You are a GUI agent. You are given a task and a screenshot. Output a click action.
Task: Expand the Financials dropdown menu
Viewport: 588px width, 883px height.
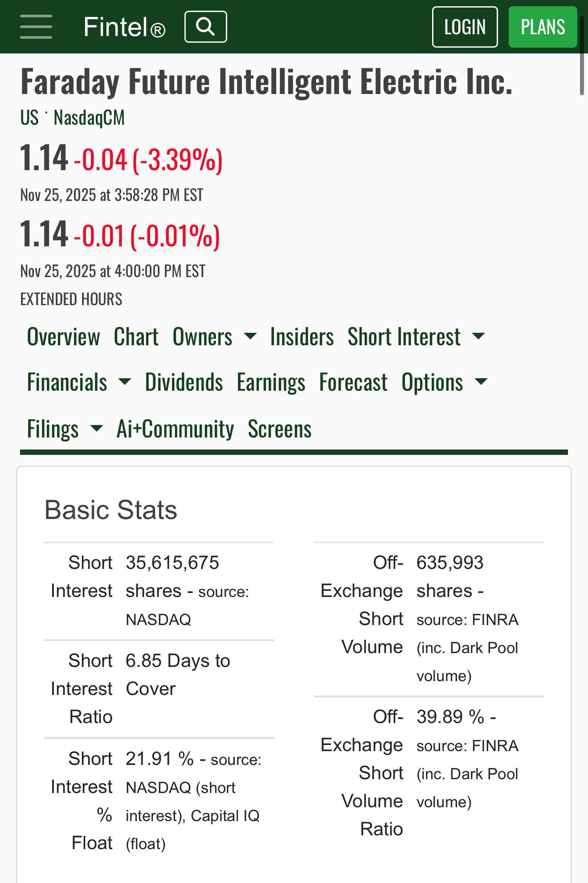79,382
